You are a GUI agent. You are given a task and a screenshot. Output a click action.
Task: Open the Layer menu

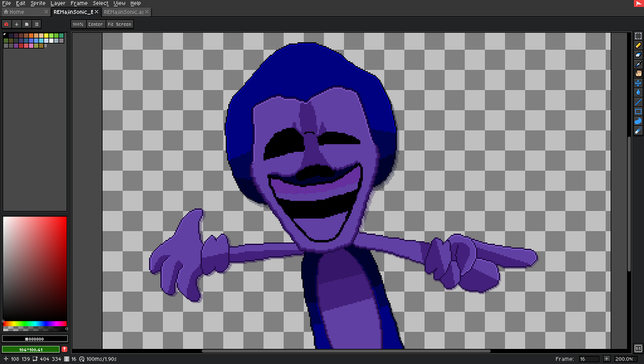(57, 4)
